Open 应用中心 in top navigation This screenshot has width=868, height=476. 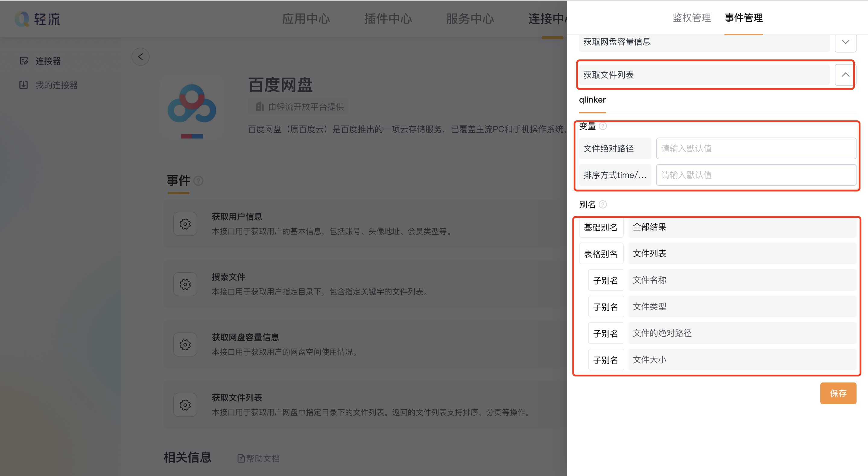[306, 19]
